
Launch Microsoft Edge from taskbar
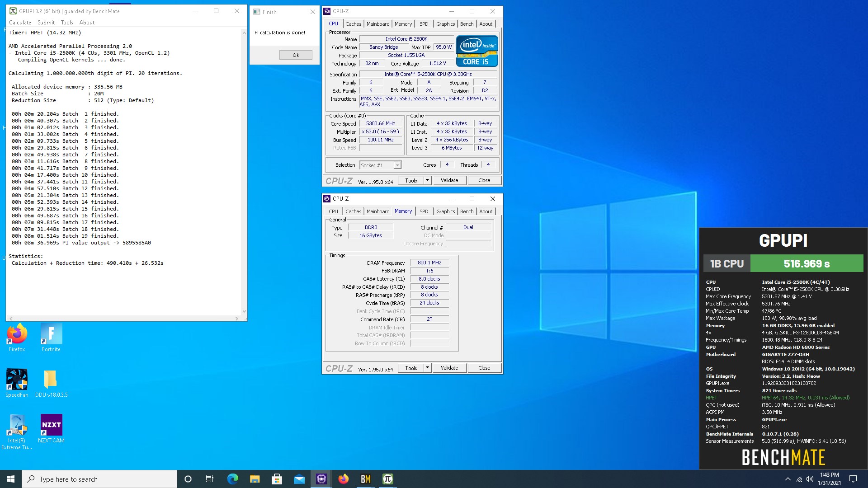pos(232,479)
